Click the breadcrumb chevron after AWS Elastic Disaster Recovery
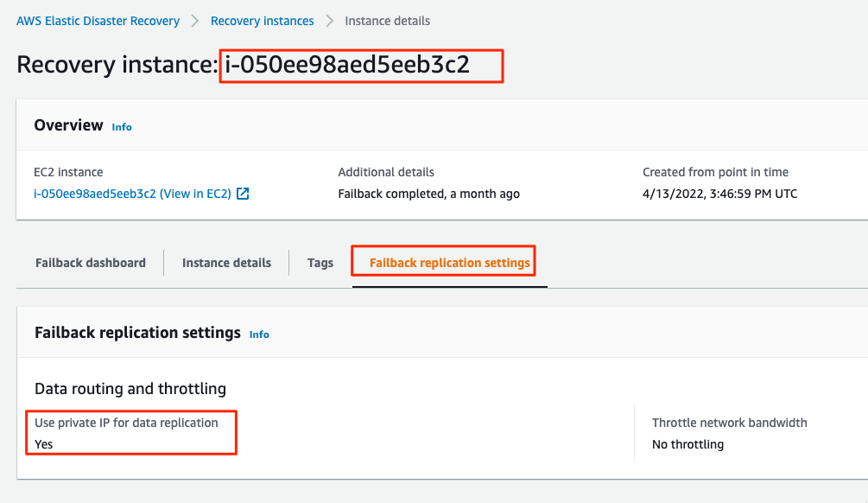This screenshot has height=503, width=868. 196,21
